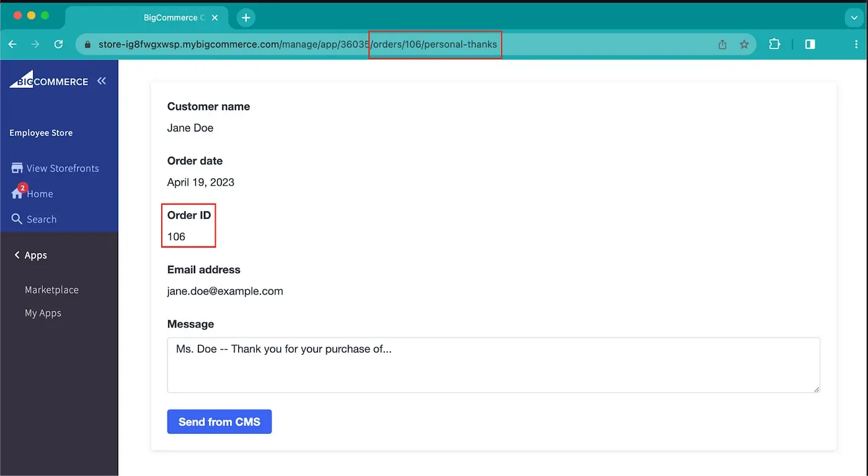Bookmark the page with the star icon
This screenshot has width=868, height=476.
[745, 45]
